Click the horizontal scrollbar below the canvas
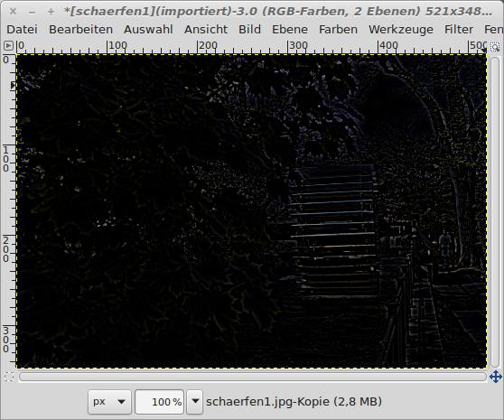Viewport: 504px width, 420px height. click(253, 377)
